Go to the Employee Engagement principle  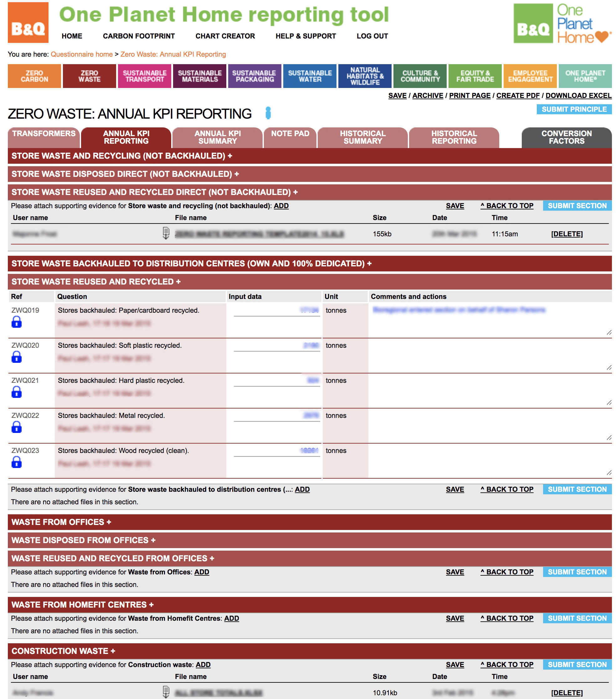530,76
